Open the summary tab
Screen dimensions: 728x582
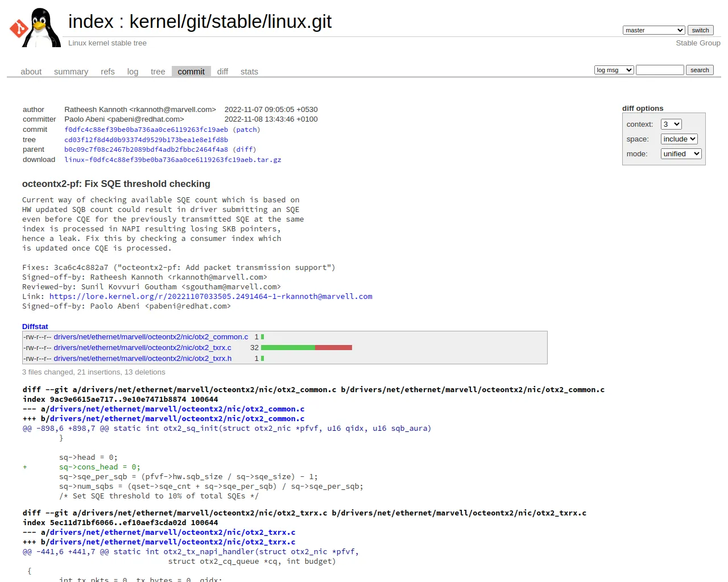pyautogui.click(x=71, y=72)
